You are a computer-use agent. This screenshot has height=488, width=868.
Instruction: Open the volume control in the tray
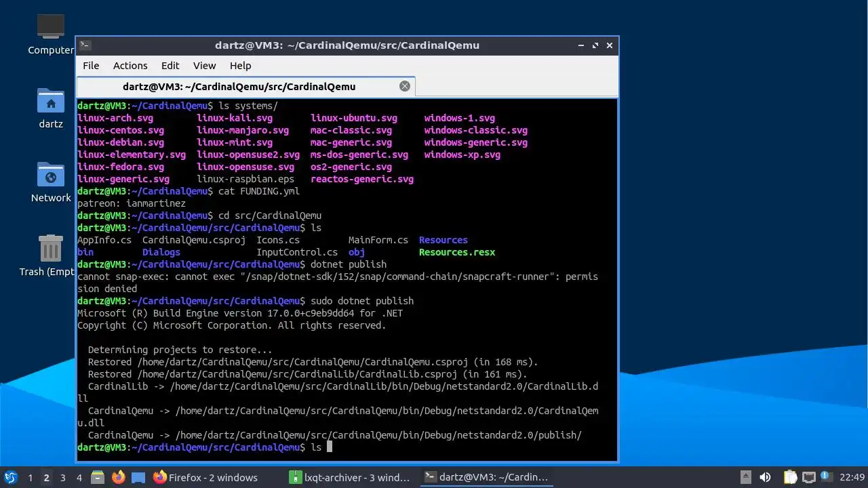coord(765,477)
